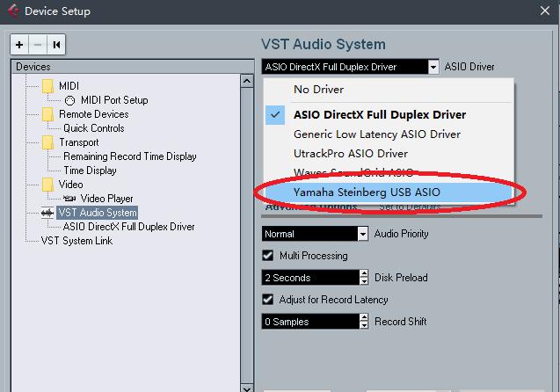Click the VST Audio System waveform icon
This screenshot has width=560, height=392.
[x=47, y=213]
